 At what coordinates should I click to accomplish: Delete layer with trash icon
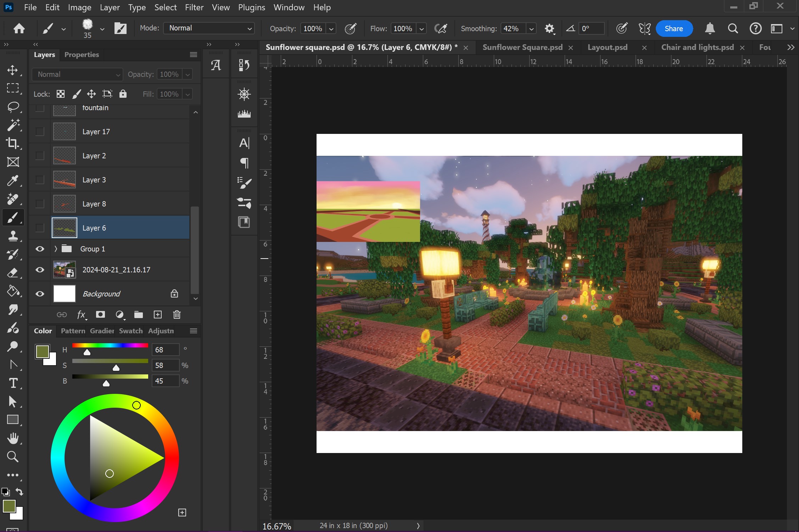177,315
